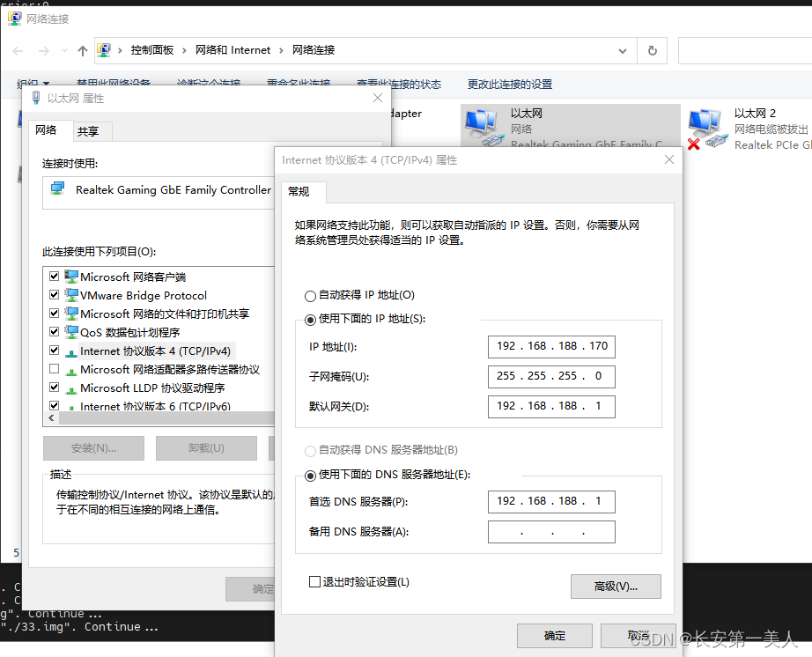Click QoS 数据包计划程序 item icon
The image size is (812, 657).
71,332
